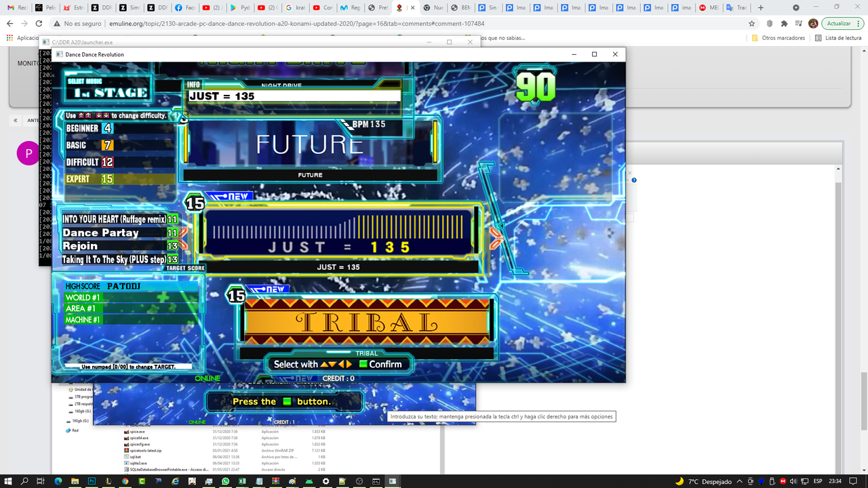
Task: Click the WORLD #1 ranking row
Action: point(132,298)
